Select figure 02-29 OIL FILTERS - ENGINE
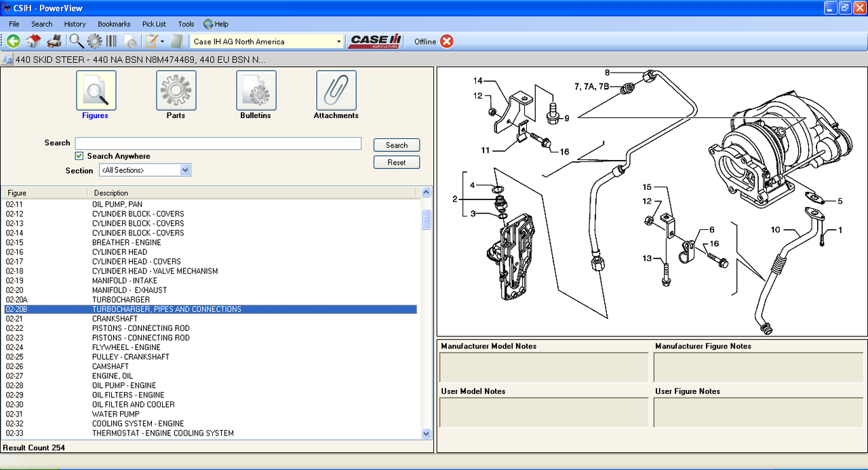 (x=210, y=395)
